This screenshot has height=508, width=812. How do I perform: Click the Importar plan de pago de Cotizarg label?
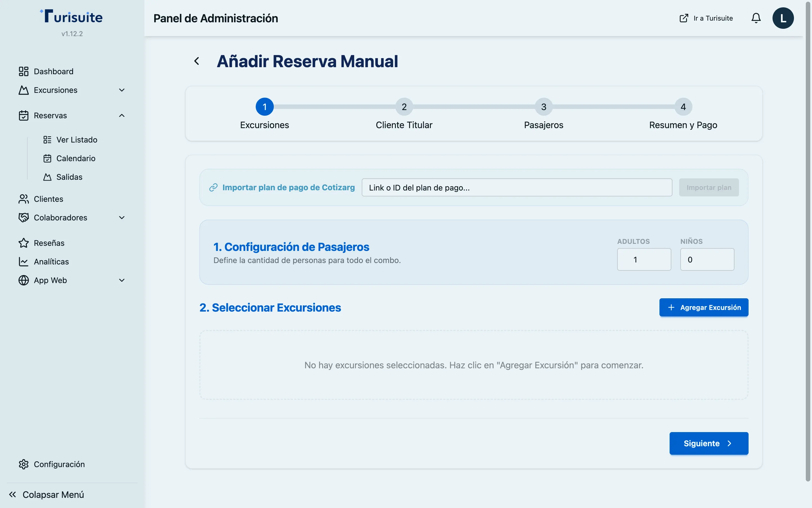click(x=288, y=187)
